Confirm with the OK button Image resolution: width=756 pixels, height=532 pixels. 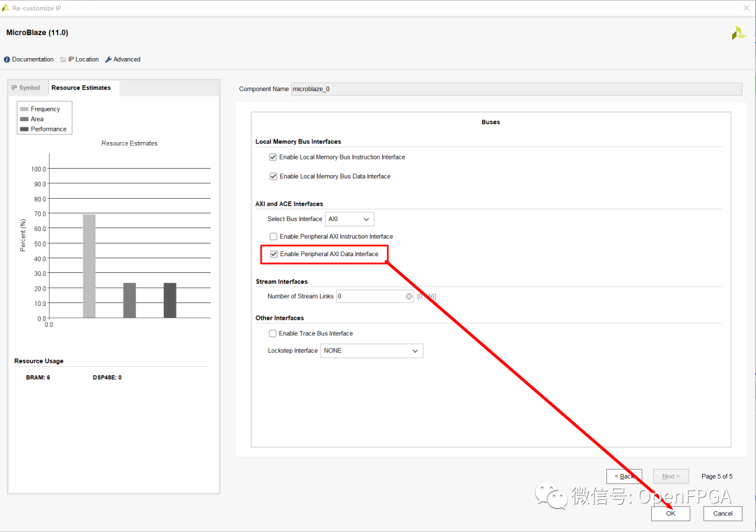tap(671, 514)
